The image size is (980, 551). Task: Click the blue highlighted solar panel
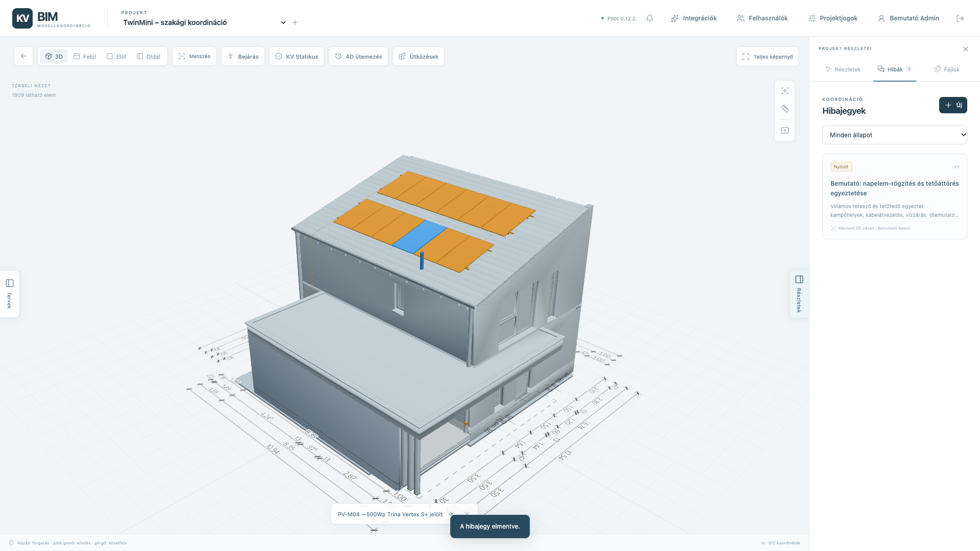click(x=420, y=237)
